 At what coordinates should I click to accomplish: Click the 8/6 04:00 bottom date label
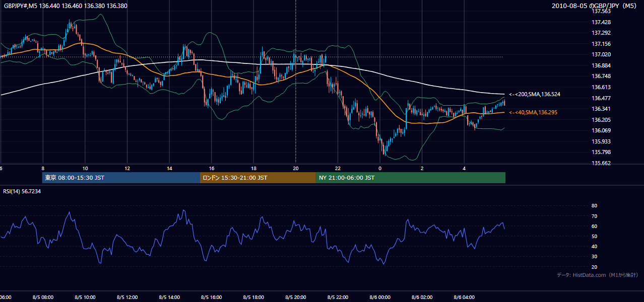pos(464,297)
